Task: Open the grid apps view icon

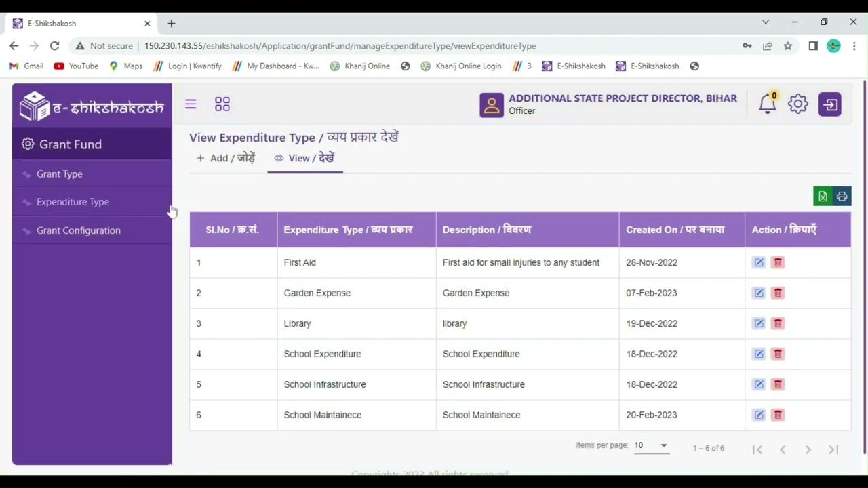Action: click(x=222, y=104)
